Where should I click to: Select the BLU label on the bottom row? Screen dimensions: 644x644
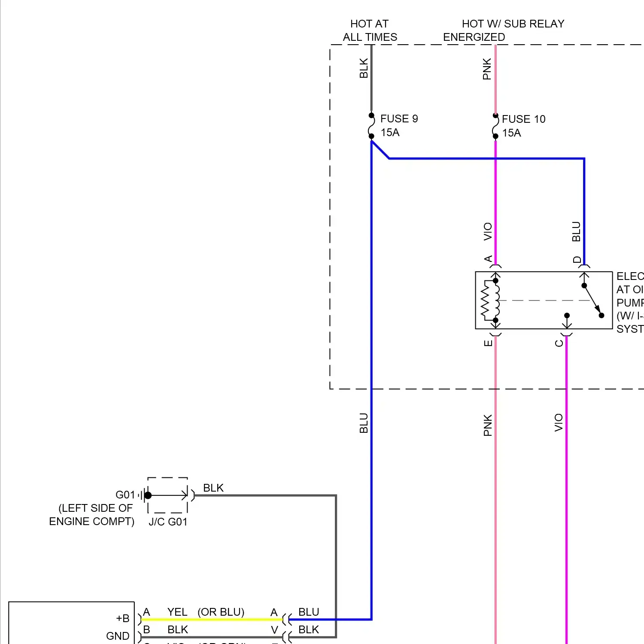(x=309, y=612)
